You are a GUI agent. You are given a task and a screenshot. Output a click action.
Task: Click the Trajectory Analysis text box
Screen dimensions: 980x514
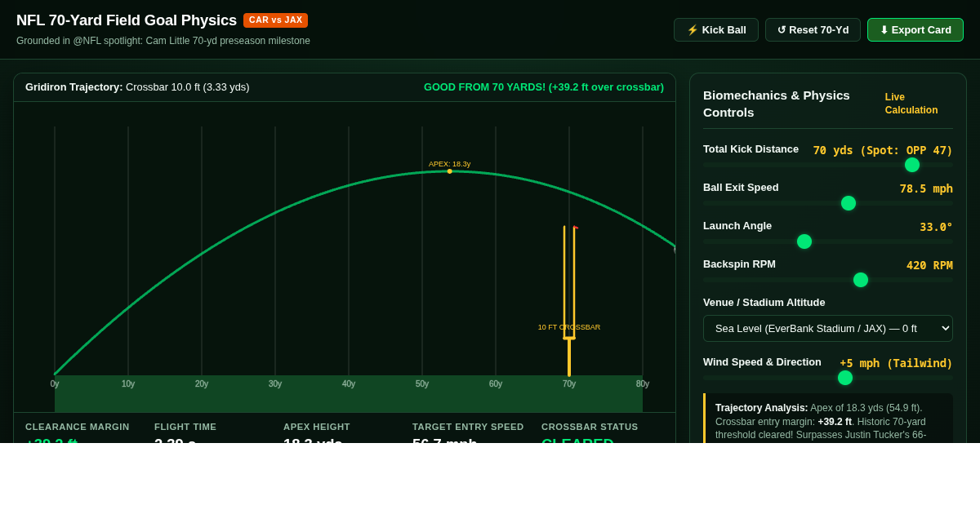pos(828,419)
